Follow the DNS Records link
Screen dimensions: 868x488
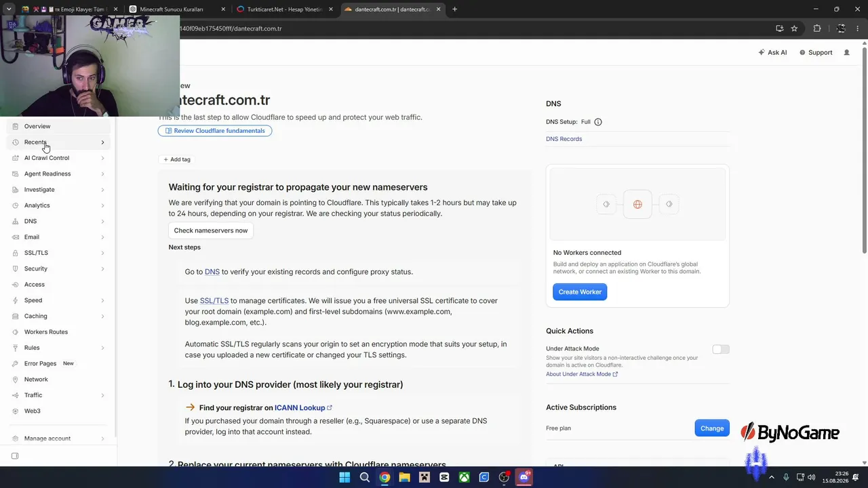click(564, 139)
